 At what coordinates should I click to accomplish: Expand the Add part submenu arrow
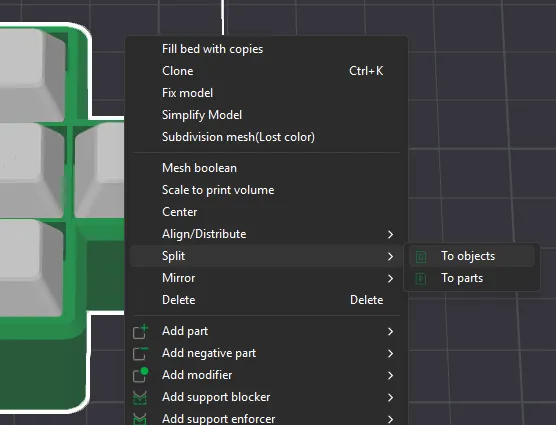click(x=390, y=331)
